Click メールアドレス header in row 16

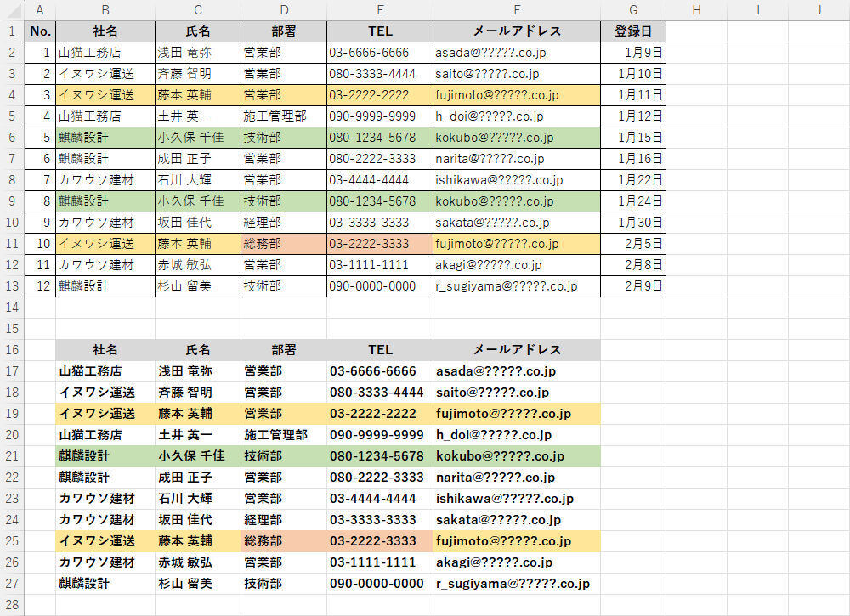[x=517, y=350]
